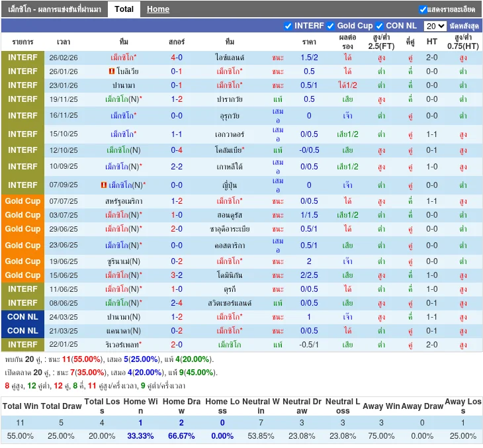Image resolution: width=483 pixels, height=448 pixels.
Task: Open the 4-0 score on 26/02/26
Action: click(x=177, y=58)
